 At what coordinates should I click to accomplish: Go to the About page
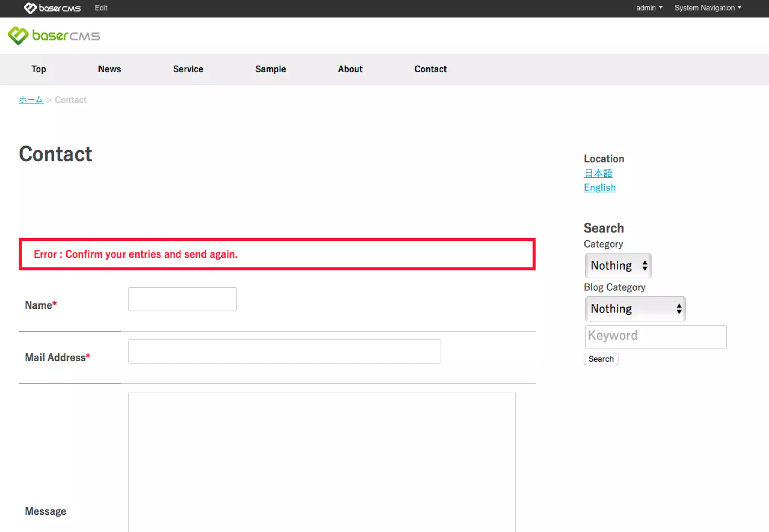click(350, 69)
